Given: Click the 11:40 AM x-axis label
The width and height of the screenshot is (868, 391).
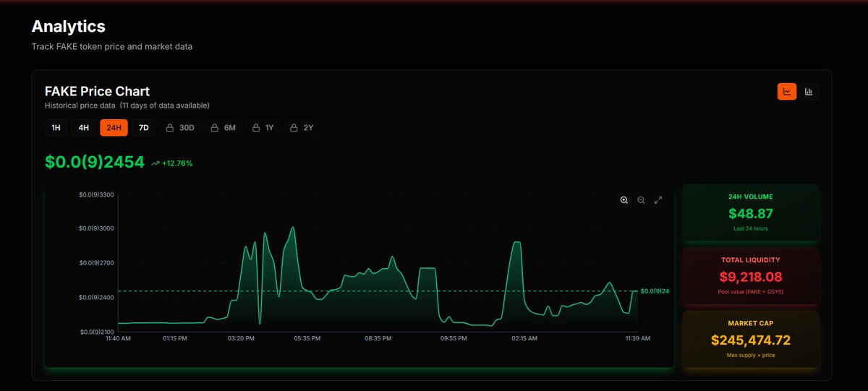Looking at the screenshot, I should 118,338.
